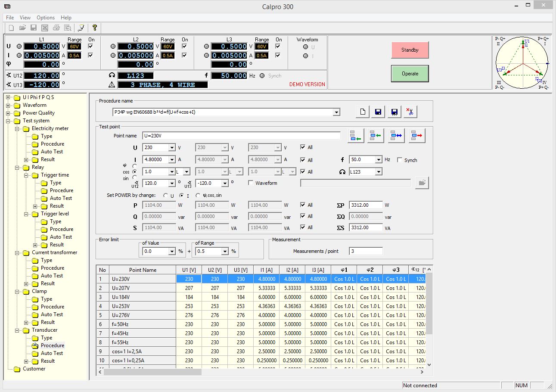Click the cable connection toolbar icon
Screen dimensions: 556x392
point(81,28)
